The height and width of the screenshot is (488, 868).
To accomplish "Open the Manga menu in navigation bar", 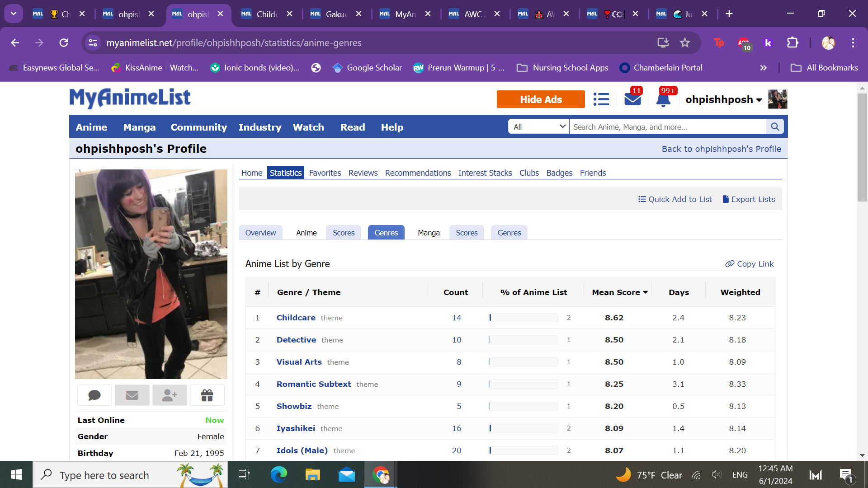I will (139, 127).
